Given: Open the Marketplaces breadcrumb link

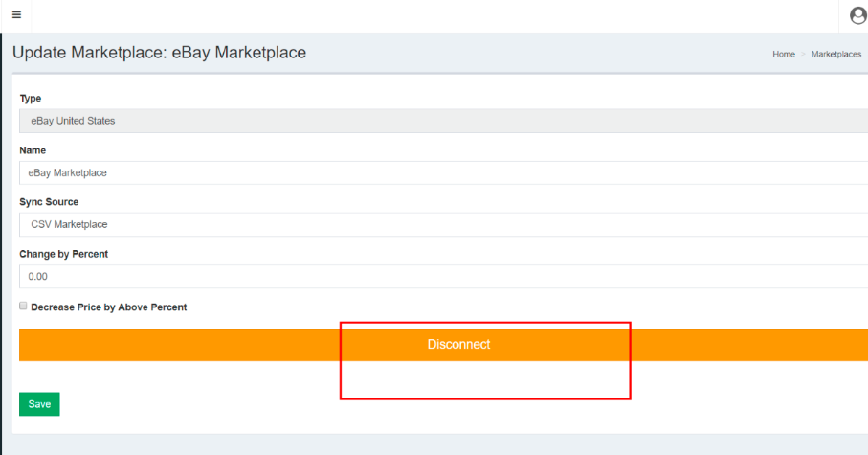Looking at the screenshot, I should (835, 54).
